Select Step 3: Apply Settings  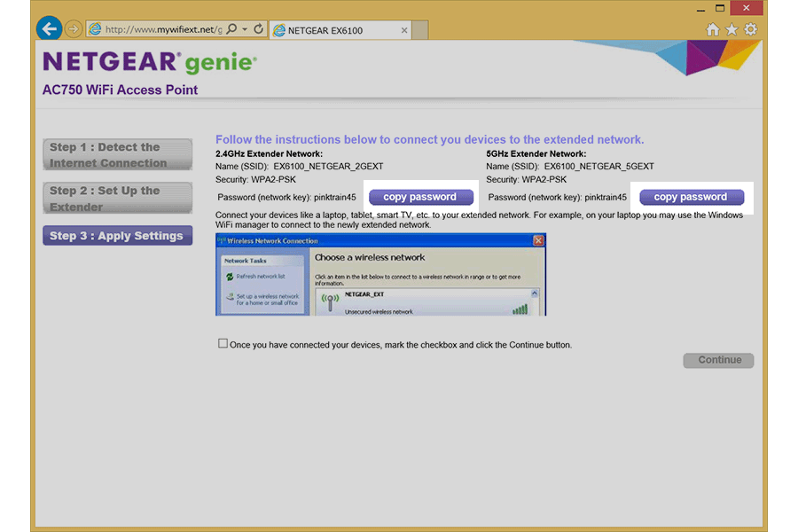tap(117, 236)
